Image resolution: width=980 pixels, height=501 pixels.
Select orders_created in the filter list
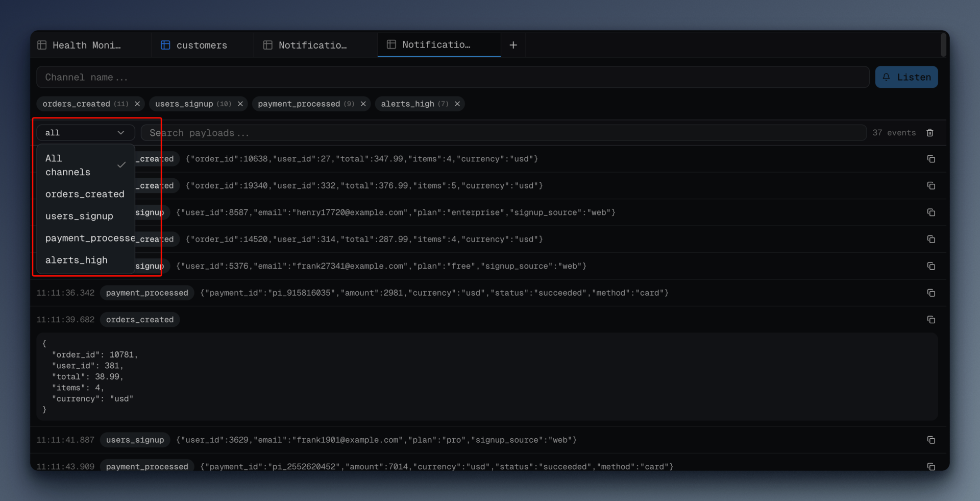(x=85, y=195)
